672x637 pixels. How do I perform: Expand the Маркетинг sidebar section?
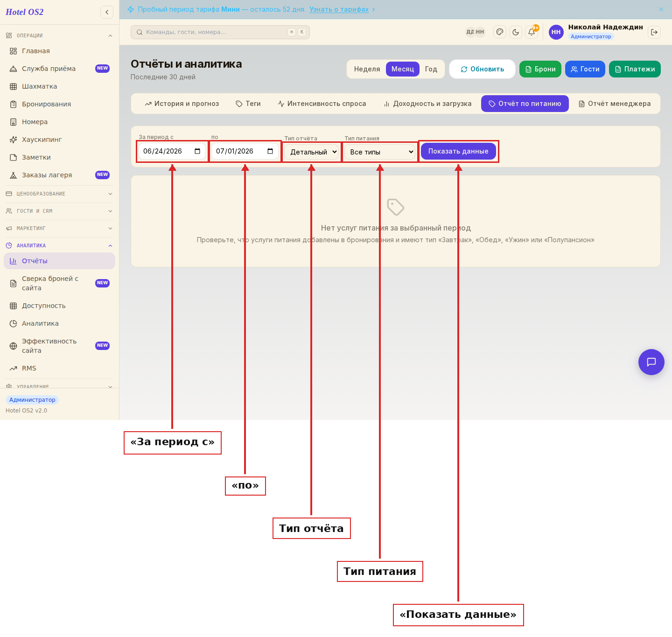point(60,228)
